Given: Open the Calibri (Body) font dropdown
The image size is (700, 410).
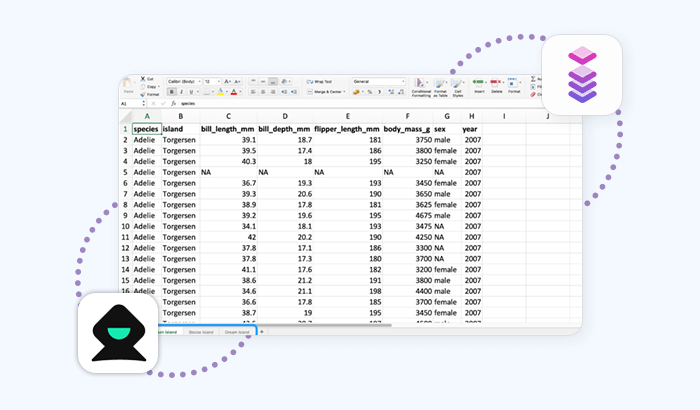Looking at the screenshot, I should (184, 81).
